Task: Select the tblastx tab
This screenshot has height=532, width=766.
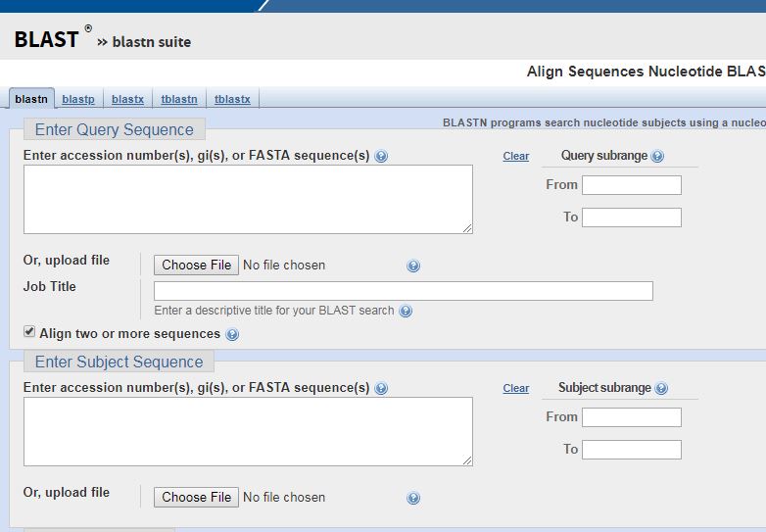Action: 232,99
